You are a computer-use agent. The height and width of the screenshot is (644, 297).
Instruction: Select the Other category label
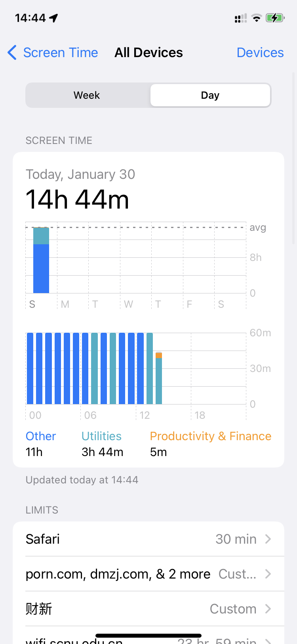41,436
